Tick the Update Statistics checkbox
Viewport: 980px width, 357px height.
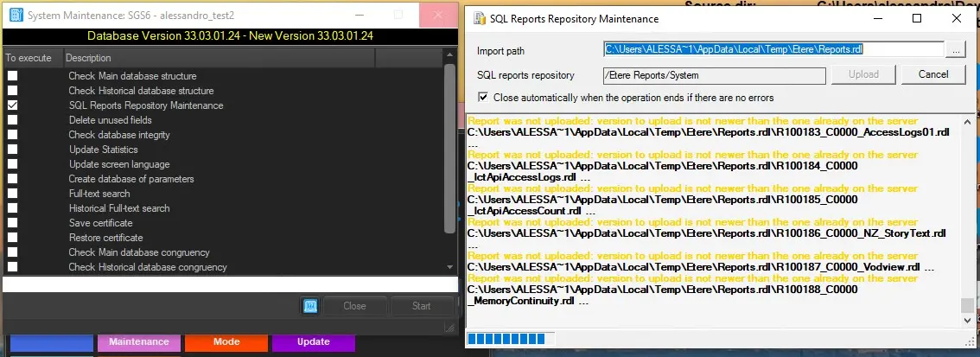[x=13, y=150]
